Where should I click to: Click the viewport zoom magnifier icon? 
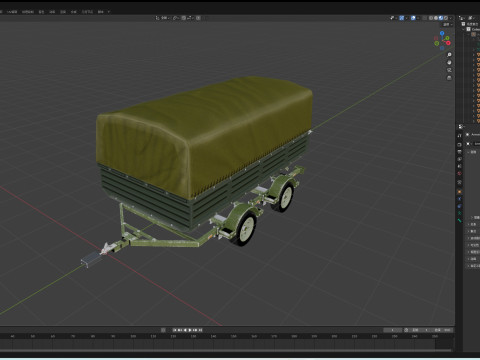click(449, 55)
